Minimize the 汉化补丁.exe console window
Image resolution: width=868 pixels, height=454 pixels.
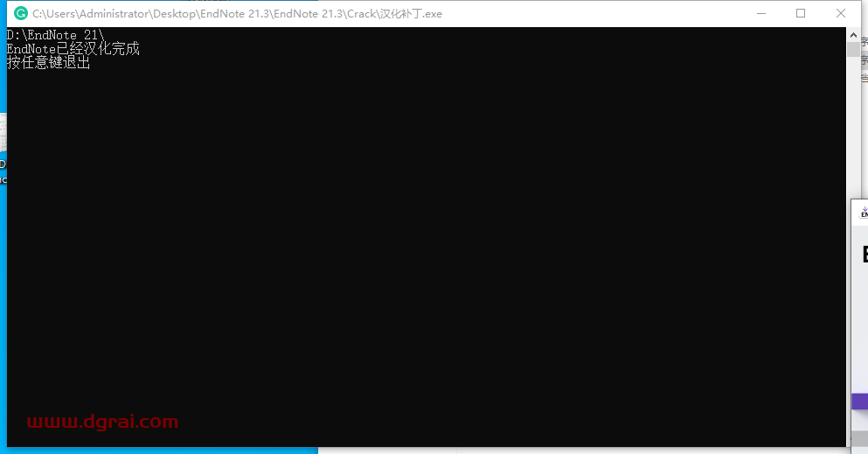point(761,13)
